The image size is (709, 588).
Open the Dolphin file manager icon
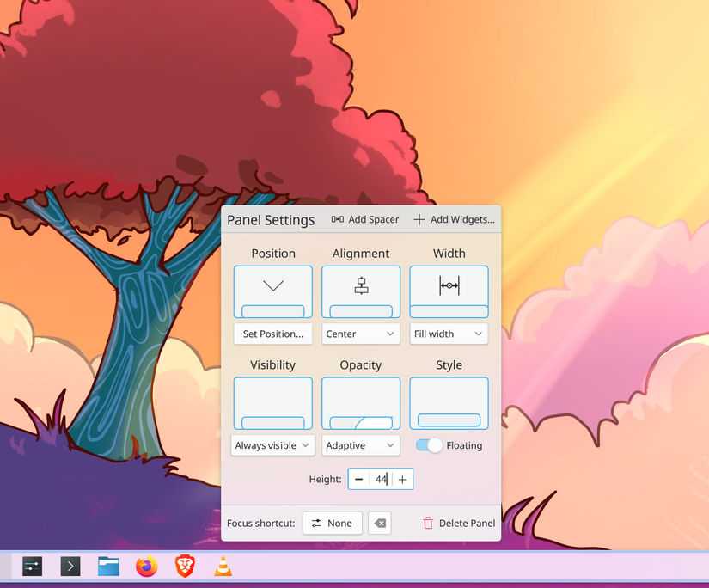pyautogui.click(x=108, y=567)
